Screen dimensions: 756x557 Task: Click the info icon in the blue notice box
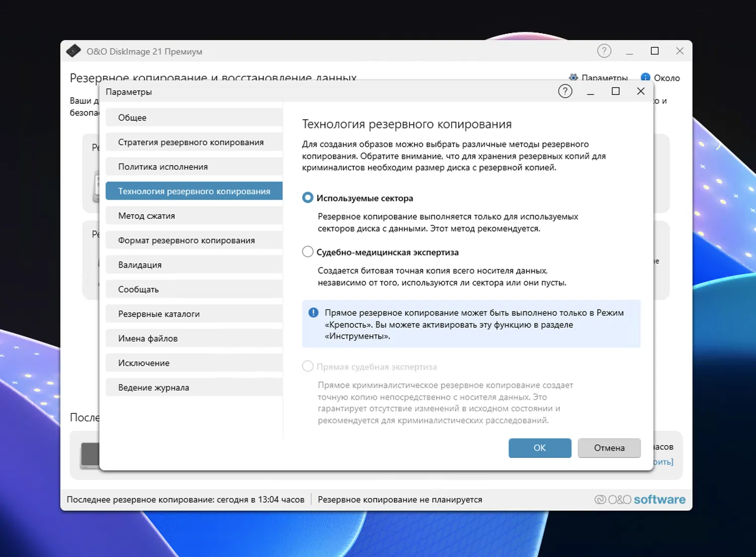313,313
